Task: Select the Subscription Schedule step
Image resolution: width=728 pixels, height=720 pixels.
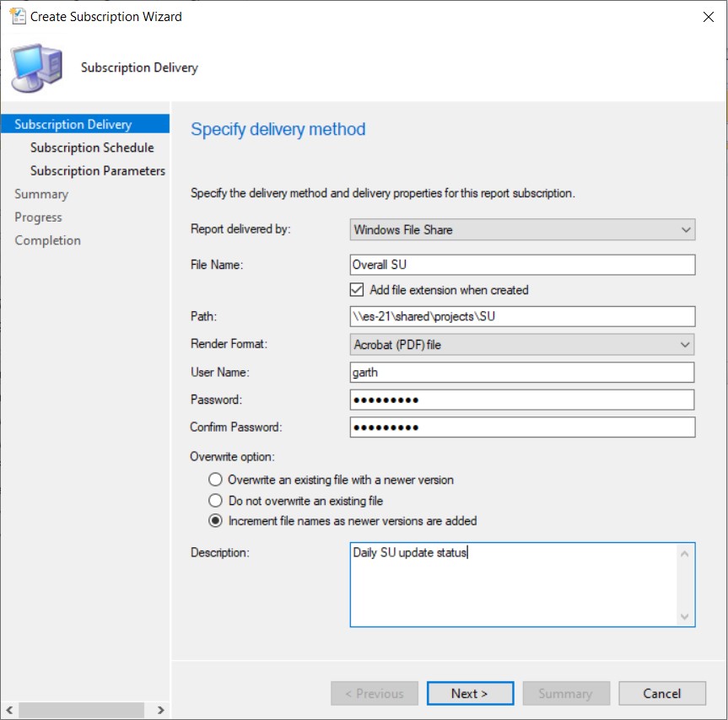Action: pyautogui.click(x=93, y=148)
